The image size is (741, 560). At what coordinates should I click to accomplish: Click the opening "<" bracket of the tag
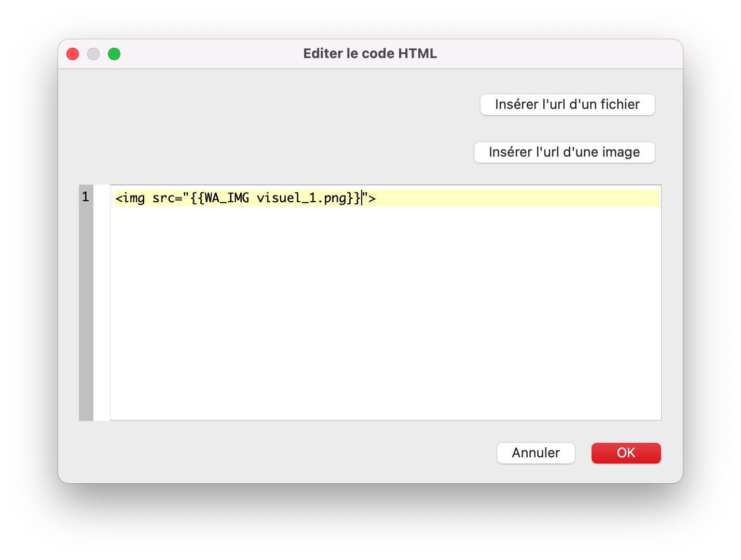(x=119, y=198)
